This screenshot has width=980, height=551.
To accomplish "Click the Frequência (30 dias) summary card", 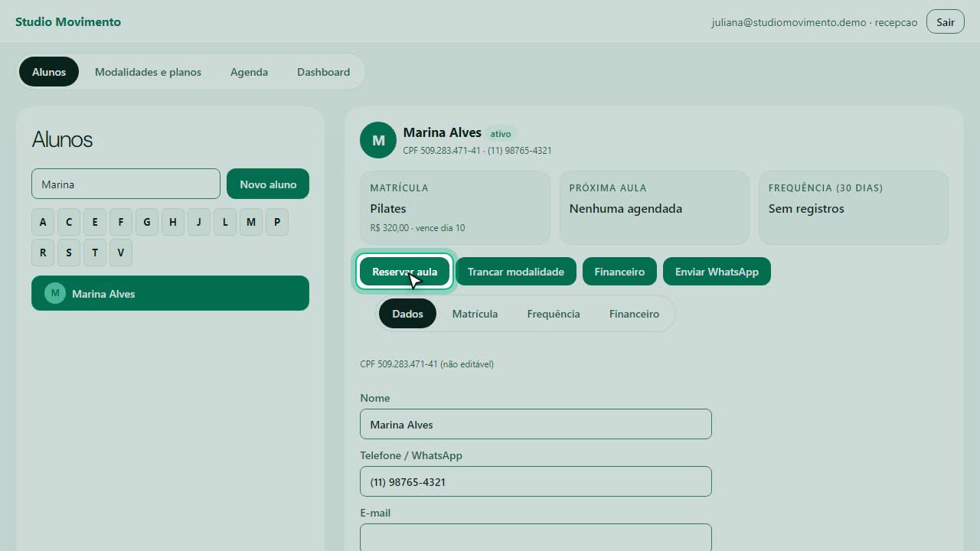I will (x=853, y=207).
